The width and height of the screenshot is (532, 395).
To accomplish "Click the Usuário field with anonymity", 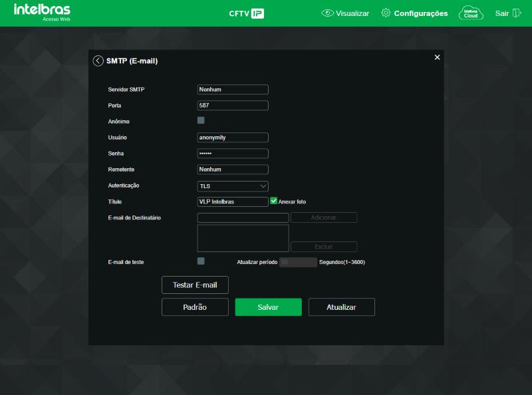I will 233,138.
